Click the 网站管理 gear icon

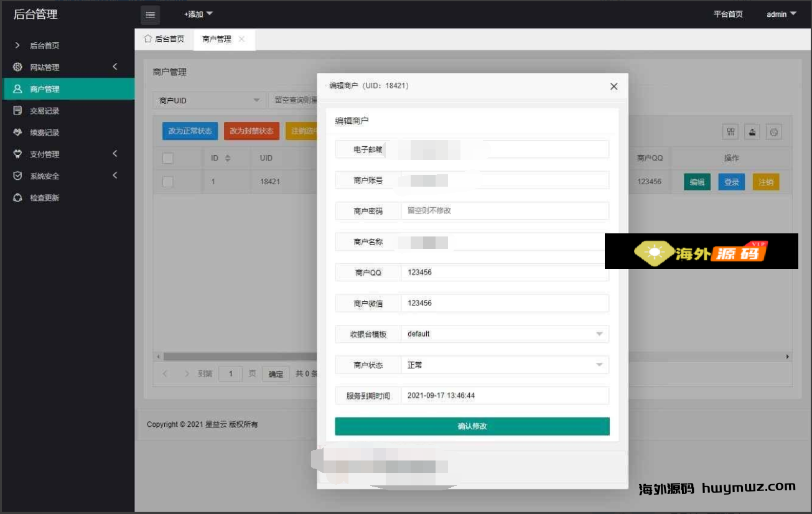point(17,67)
